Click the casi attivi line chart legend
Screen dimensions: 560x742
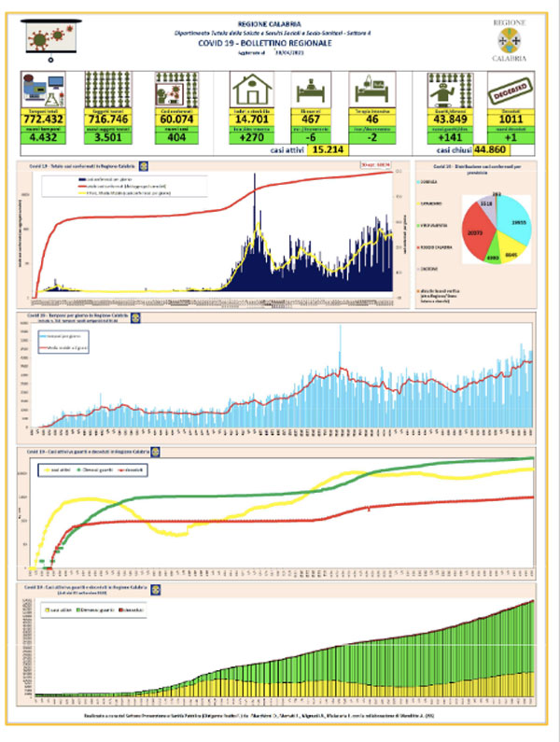point(92,469)
